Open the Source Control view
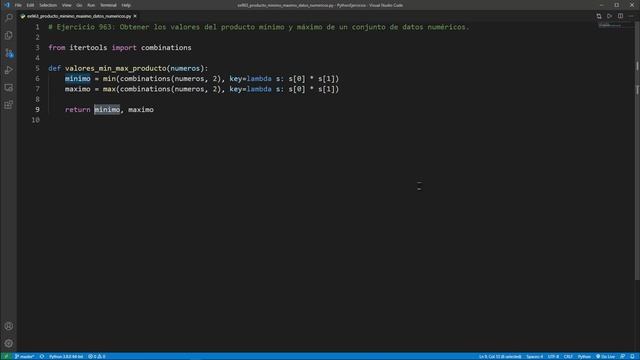 (9, 53)
